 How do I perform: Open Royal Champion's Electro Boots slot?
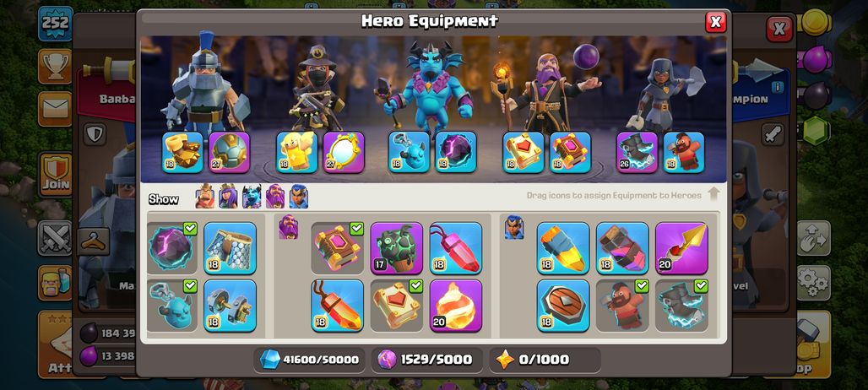tap(637, 152)
